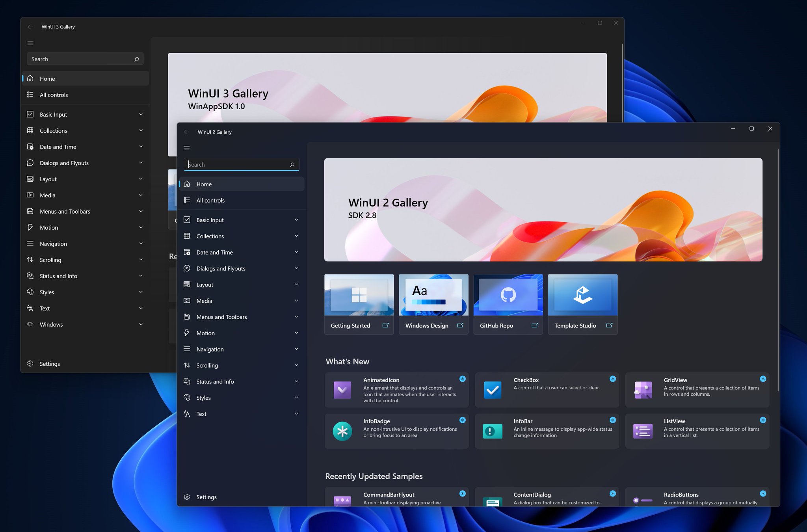Viewport: 807px width, 532px height.
Task: Open the Getting Started tile
Action: (359, 304)
